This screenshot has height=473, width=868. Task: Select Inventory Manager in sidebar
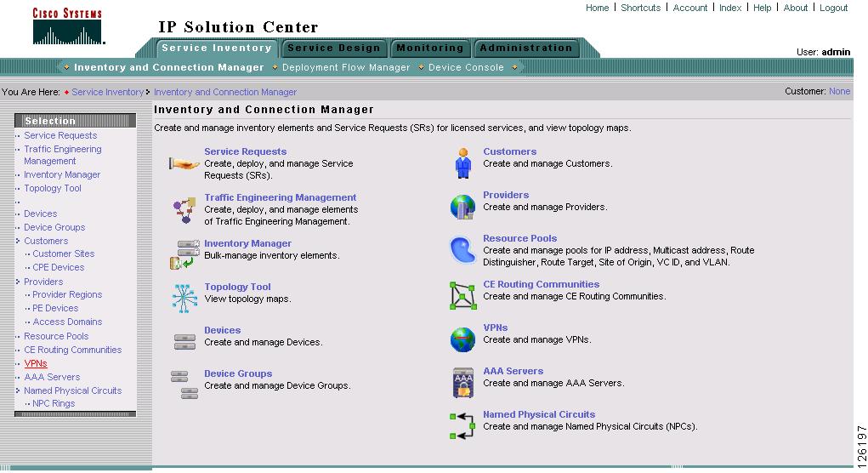[62, 174]
